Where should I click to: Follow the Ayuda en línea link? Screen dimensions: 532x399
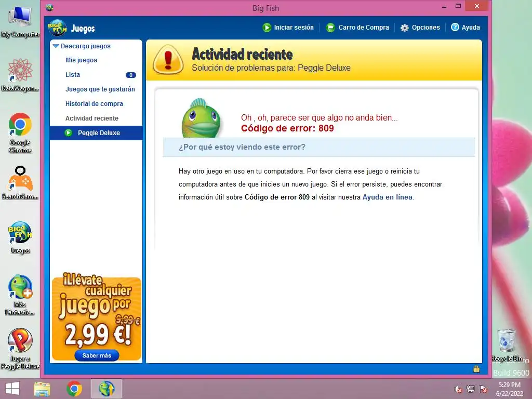coord(388,197)
